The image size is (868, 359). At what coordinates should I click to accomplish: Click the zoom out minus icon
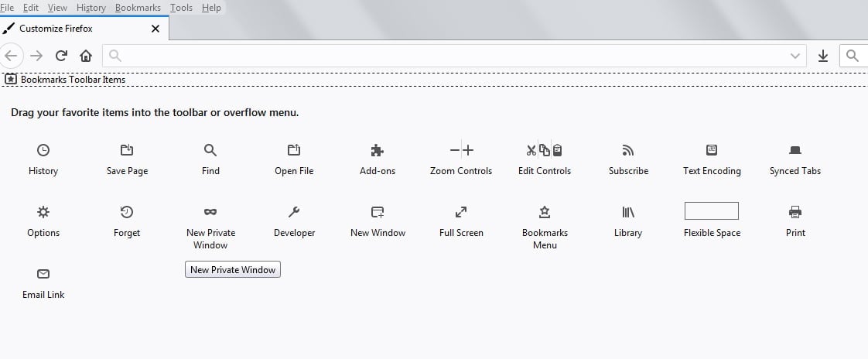click(x=454, y=150)
